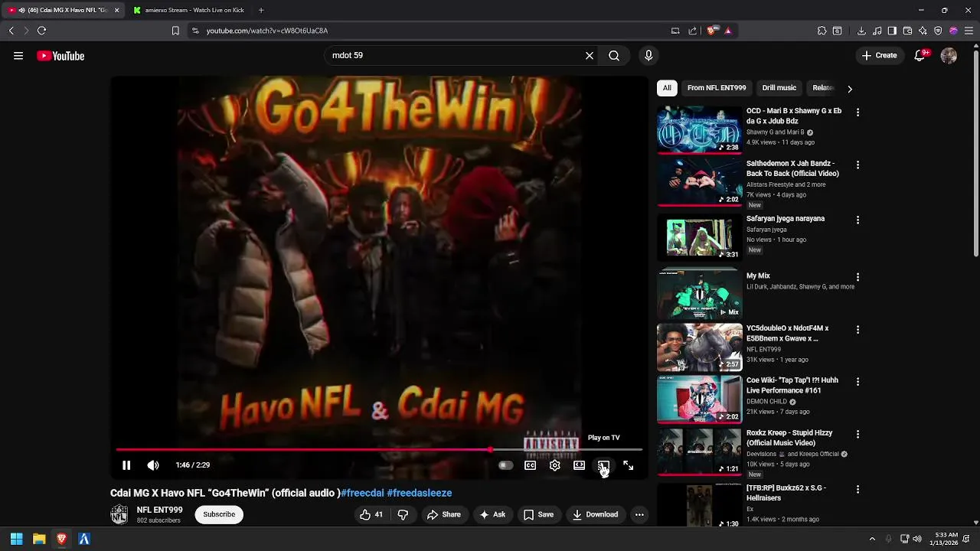This screenshot has width=980, height=551.
Task: Toggle browser sidebar panel icon
Action: click(892, 31)
